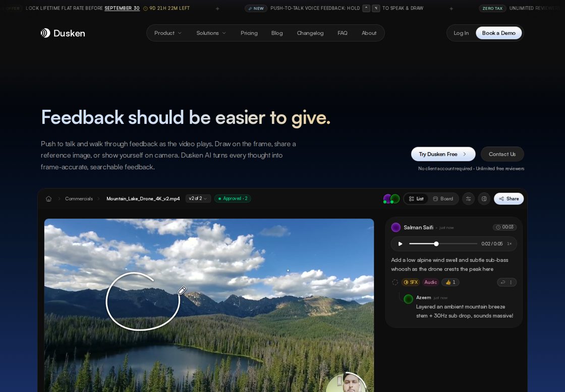565x392 pixels.
Task: Click the Dusken logo in the header
Action: point(63,33)
